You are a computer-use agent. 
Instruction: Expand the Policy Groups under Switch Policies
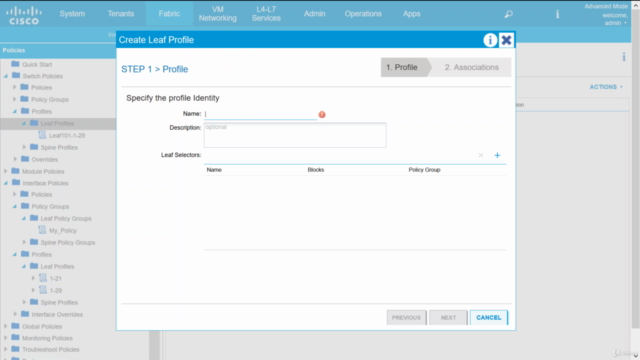tap(15, 99)
